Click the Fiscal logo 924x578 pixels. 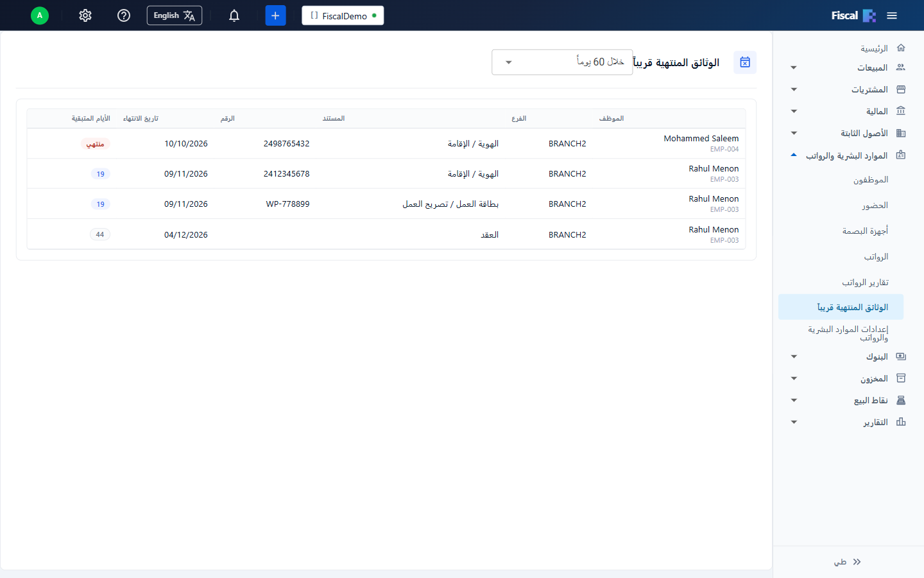point(853,15)
